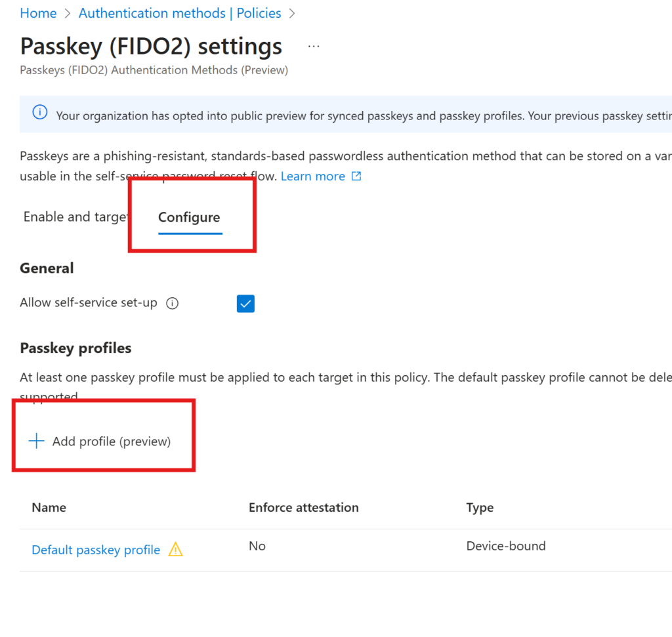Go to Home in the breadcrumb

coord(38,13)
